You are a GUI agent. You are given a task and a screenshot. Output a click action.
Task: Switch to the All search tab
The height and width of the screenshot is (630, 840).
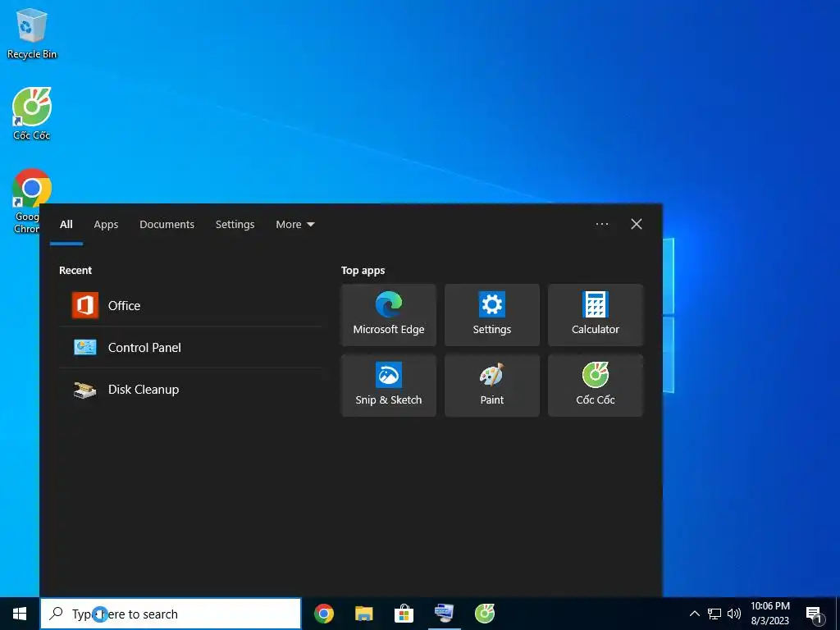tap(66, 225)
